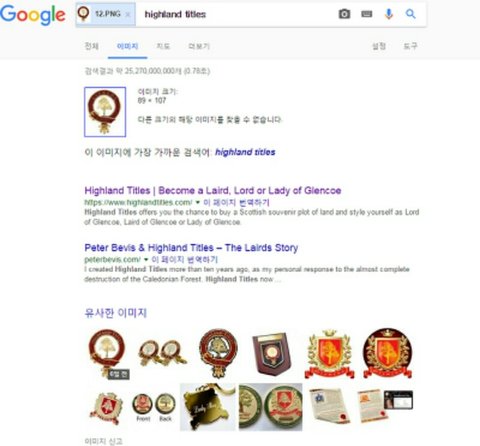Click the blue magnifier search button

coord(411,14)
